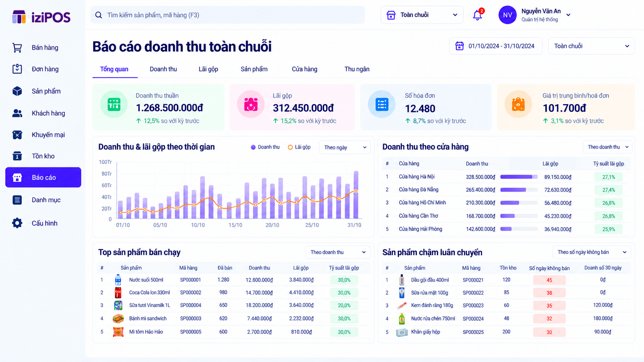Click the Số hóa đơn blue icon
This screenshot has height=362, width=644.
coord(382,104)
